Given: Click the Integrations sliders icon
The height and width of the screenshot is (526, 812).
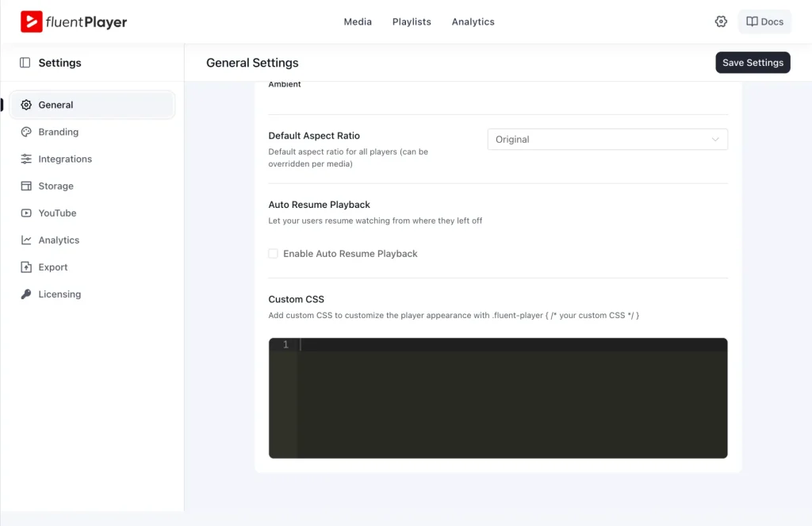Looking at the screenshot, I should click(x=26, y=159).
